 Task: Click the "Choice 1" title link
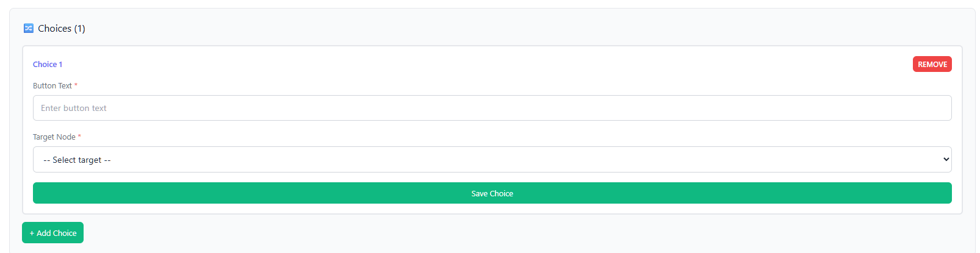tap(48, 64)
